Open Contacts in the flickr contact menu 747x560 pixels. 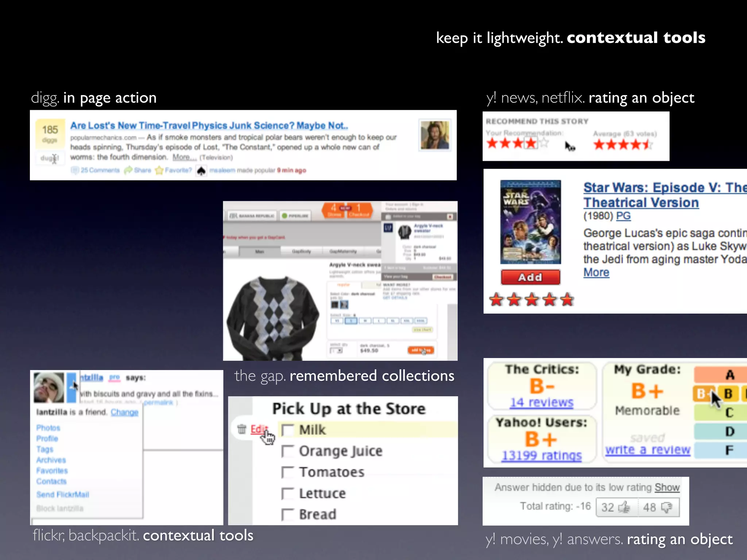point(51,481)
